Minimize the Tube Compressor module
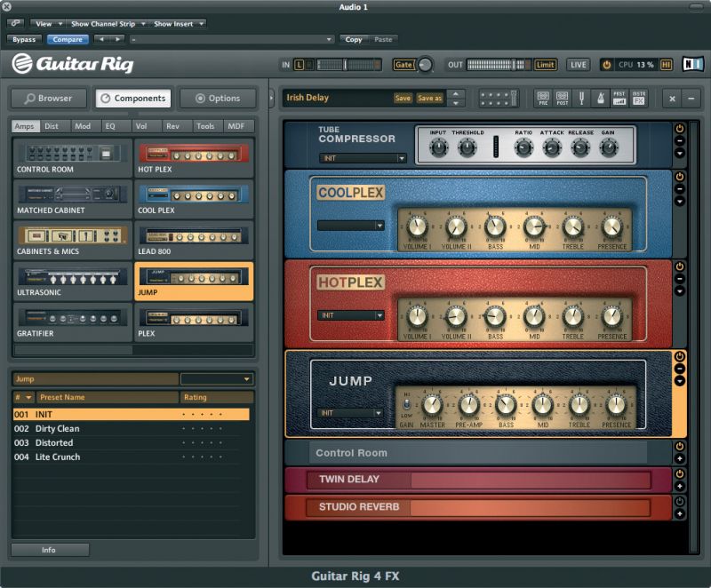Image resolution: width=711 pixels, height=588 pixels. pyautogui.click(x=679, y=141)
